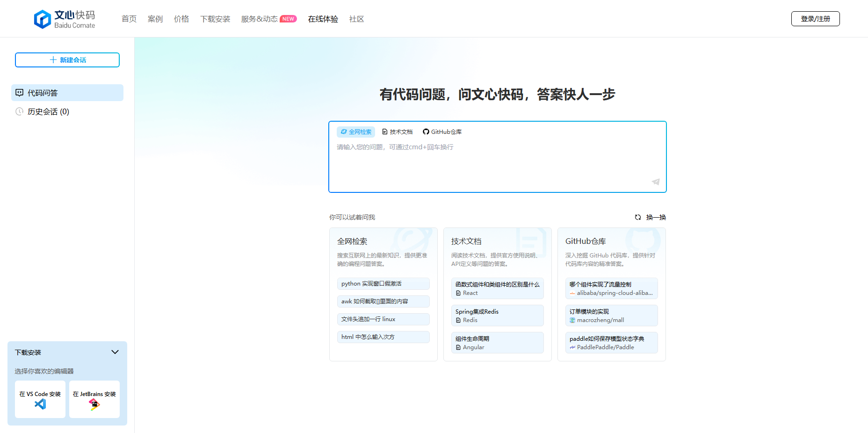Open 历史会话 (0) in the sidebar
Image resolution: width=868 pixels, height=433 pixels.
pyautogui.click(x=67, y=111)
